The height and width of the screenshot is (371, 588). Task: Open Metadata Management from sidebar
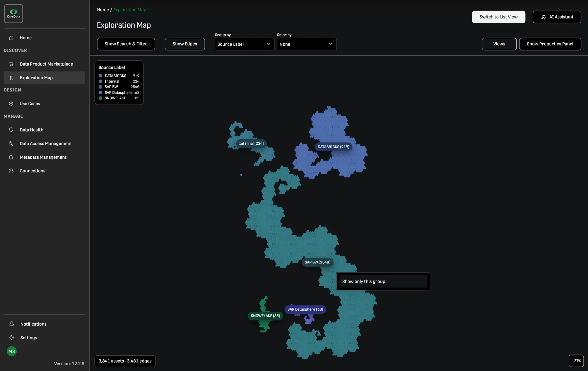[x=44, y=157]
